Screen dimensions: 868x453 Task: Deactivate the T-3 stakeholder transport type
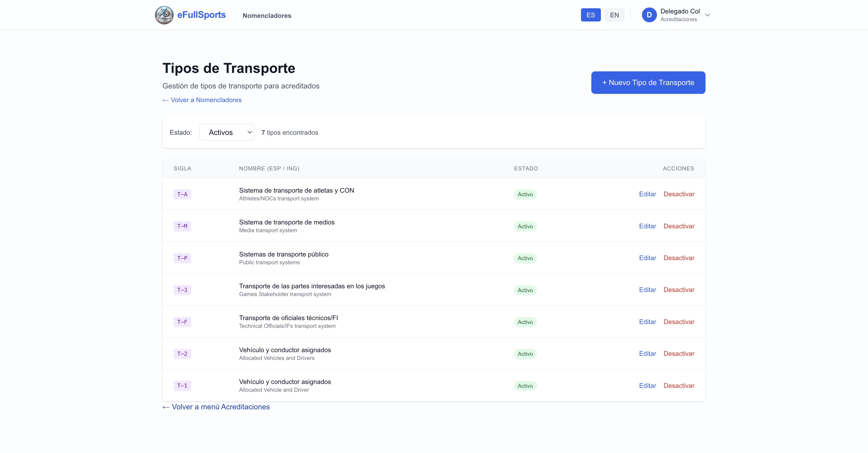click(x=679, y=290)
